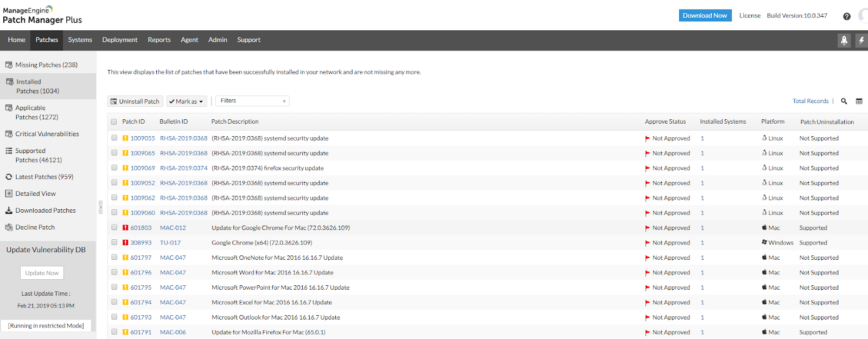Open the Patches menu tab
This screenshot has width=868, height=339.
(47, 40)
